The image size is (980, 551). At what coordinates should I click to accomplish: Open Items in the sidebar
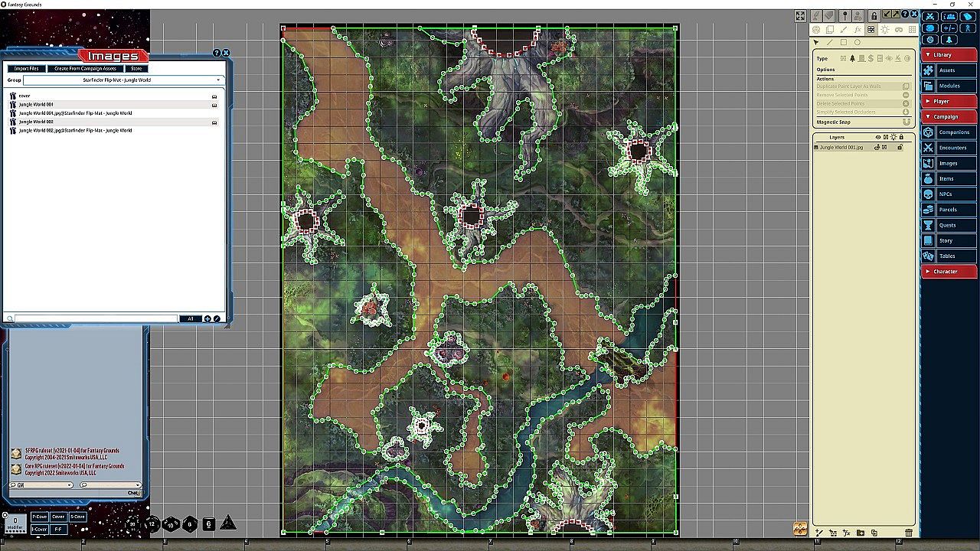point(949,178)
